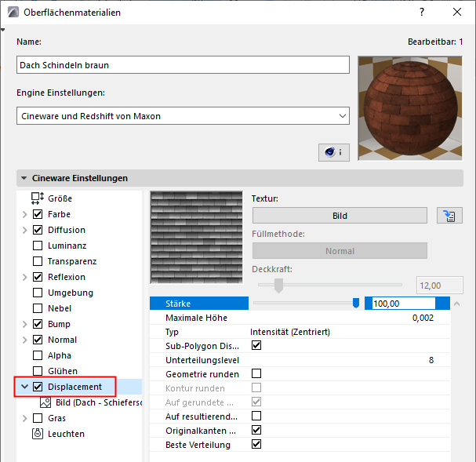Uncheck the Bump channel
476x462 pixels.
click(38, 324)
